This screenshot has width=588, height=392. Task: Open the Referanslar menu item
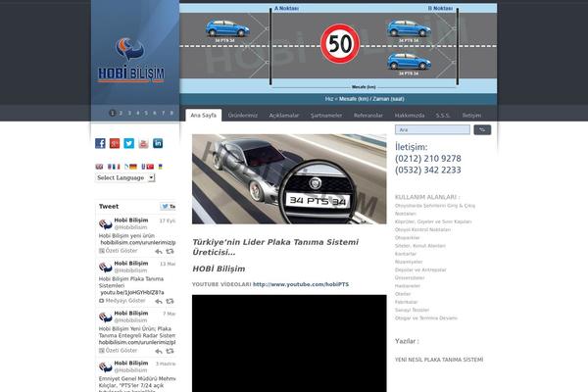point(368,116)
